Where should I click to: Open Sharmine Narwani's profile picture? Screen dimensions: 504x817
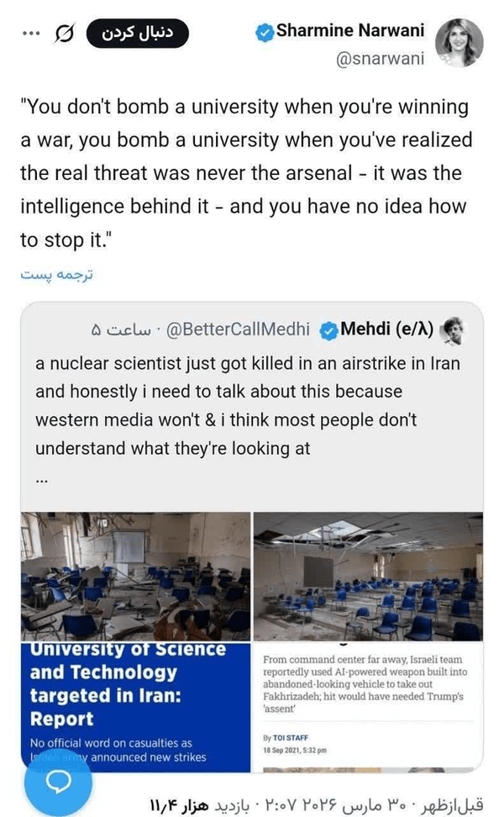pyautogui.click(x=459, y=42)
